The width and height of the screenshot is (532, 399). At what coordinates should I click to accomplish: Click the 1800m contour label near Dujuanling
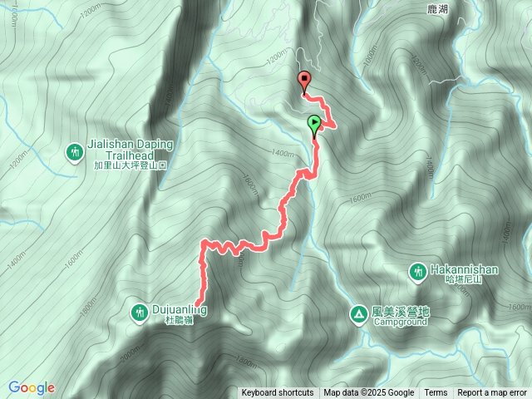89,307
